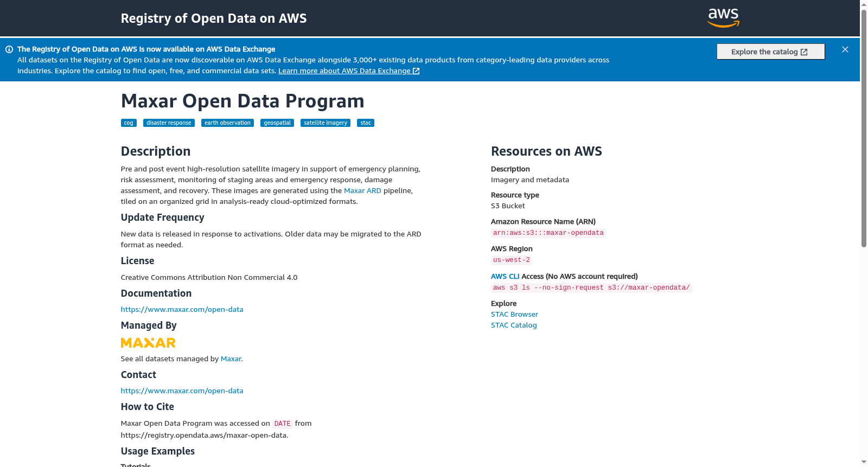Image resolution: width=868 pixels, height=467 pixels.
Task: Open the Documentation maxar.com open-data link
Action: click(182, 310)
